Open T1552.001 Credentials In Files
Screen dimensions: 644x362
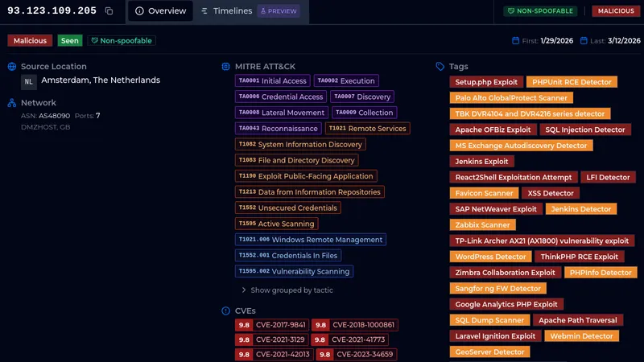(288, 256)
